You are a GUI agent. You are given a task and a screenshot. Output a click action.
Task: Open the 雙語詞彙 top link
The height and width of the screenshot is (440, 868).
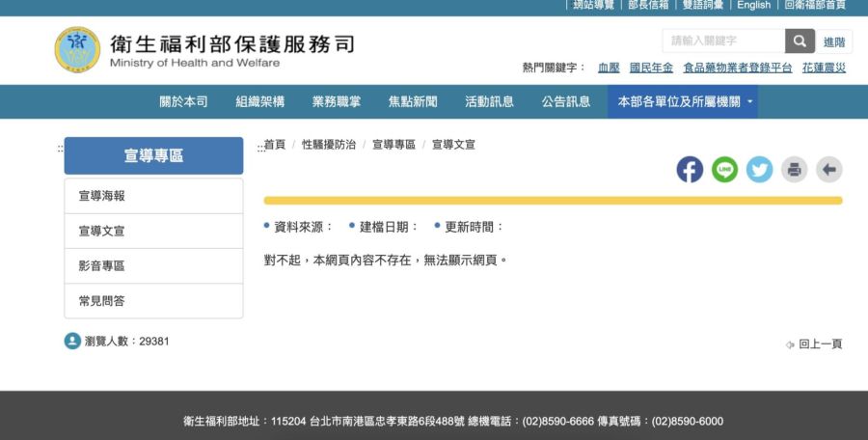click(x=702, y=5)
